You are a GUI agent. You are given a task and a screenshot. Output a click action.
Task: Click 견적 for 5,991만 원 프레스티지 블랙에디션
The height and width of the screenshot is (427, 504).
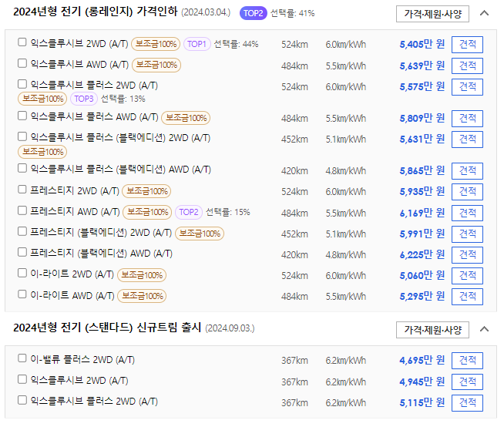467,234
